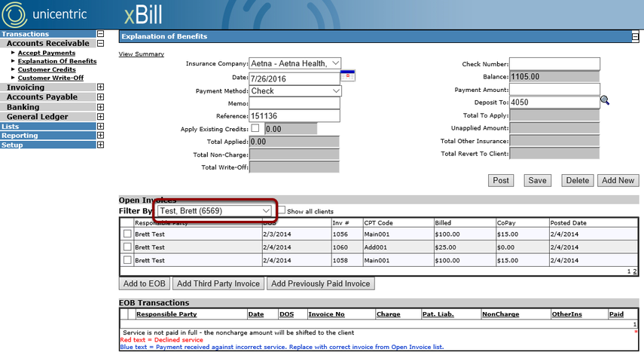Click Add to EOB button

[x=144, y=283]
